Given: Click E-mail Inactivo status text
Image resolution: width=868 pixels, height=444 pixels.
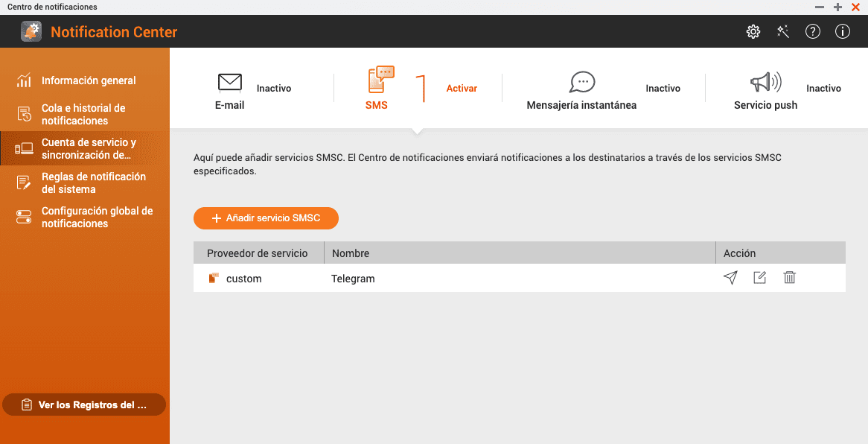Looking at the screenshot, I should tap(273, 88).
